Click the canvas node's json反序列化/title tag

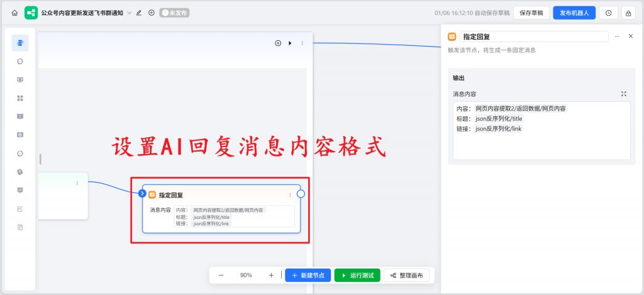211,217
